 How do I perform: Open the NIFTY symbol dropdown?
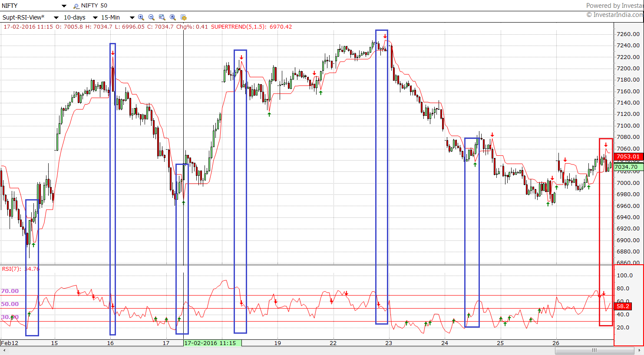64,6
